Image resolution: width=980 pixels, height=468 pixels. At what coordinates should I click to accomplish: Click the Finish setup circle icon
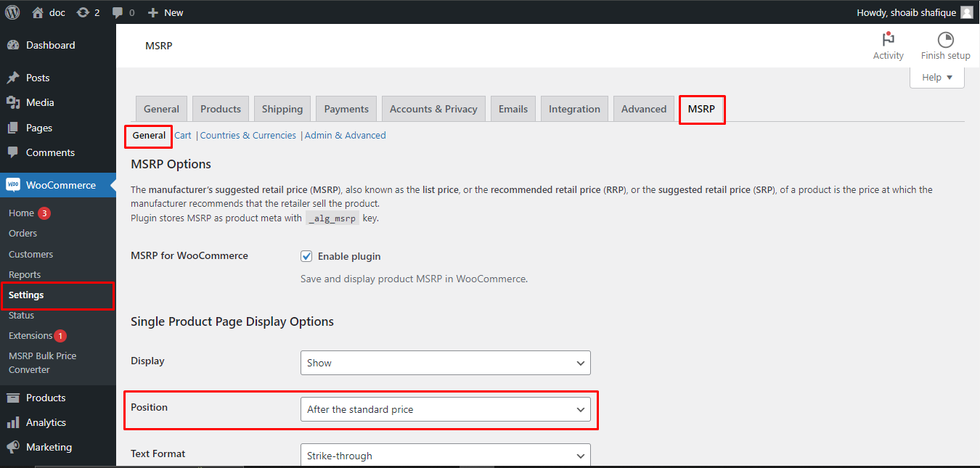tap(945, 39)
